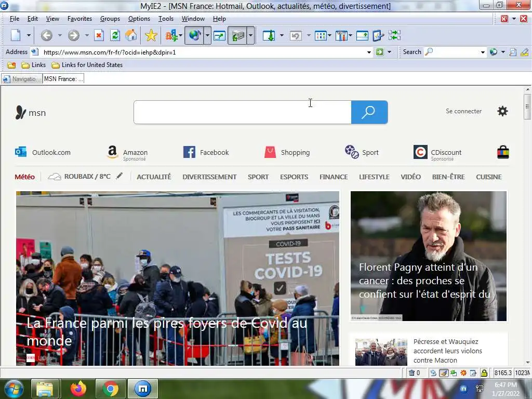Go back with the Back arrow
This screenshot has height=399, width=532.
[x=46, y=35]
